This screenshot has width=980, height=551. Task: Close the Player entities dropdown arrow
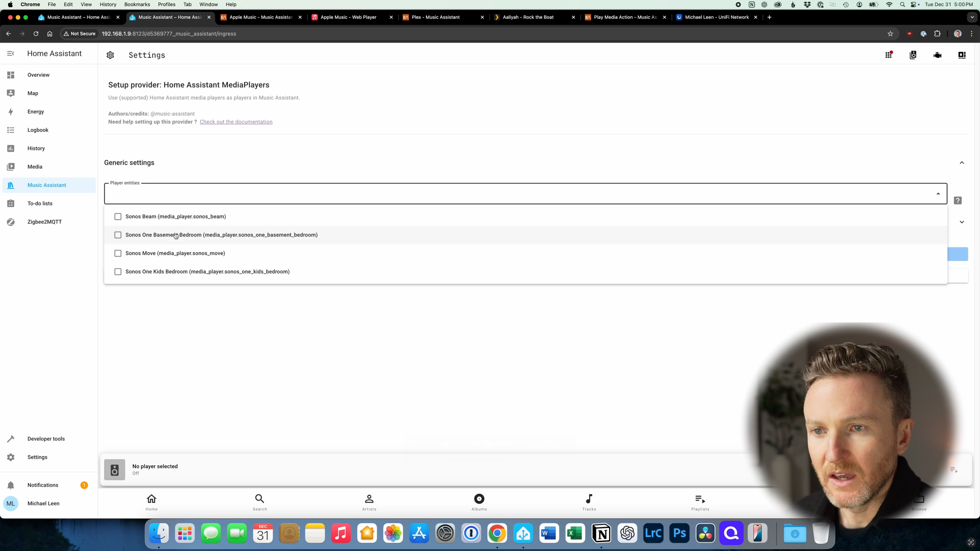938,193
